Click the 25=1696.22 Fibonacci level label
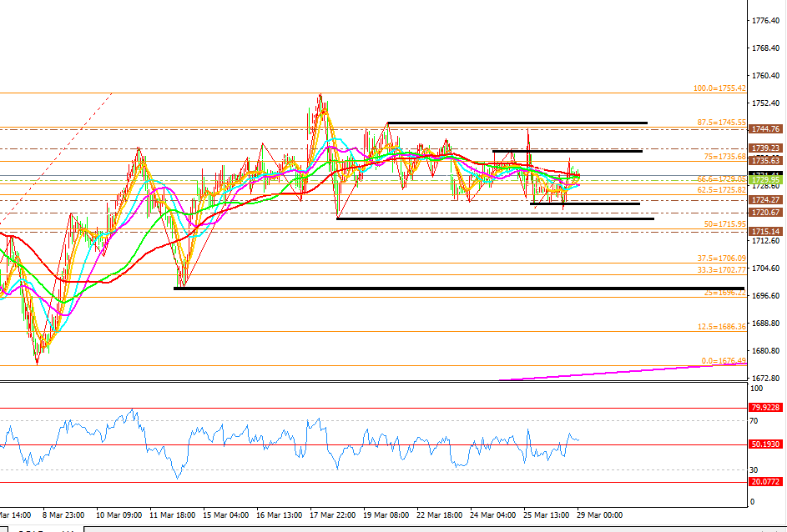This screenshot has height=532, width=787. pos(723,293)
